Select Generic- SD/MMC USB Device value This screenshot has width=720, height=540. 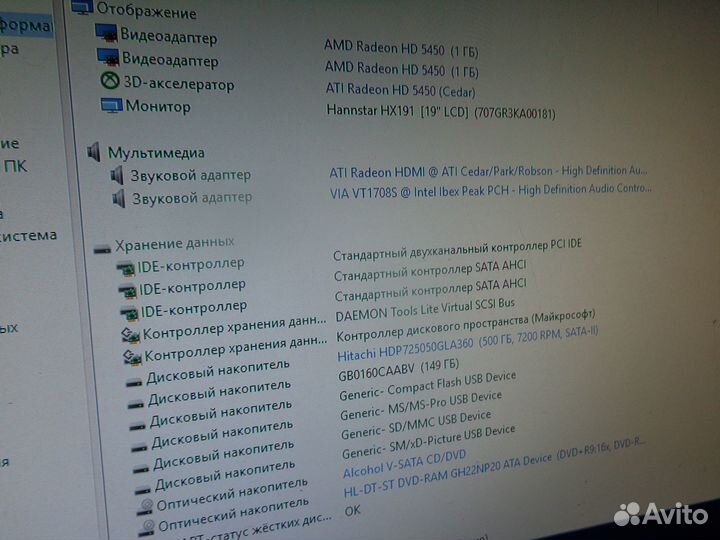(416, 425)
